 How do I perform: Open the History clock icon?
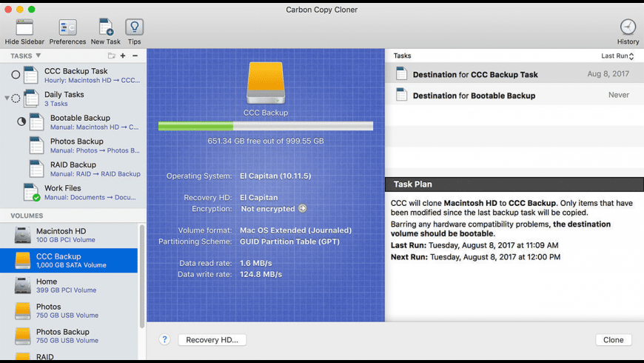tap(628, 27)
